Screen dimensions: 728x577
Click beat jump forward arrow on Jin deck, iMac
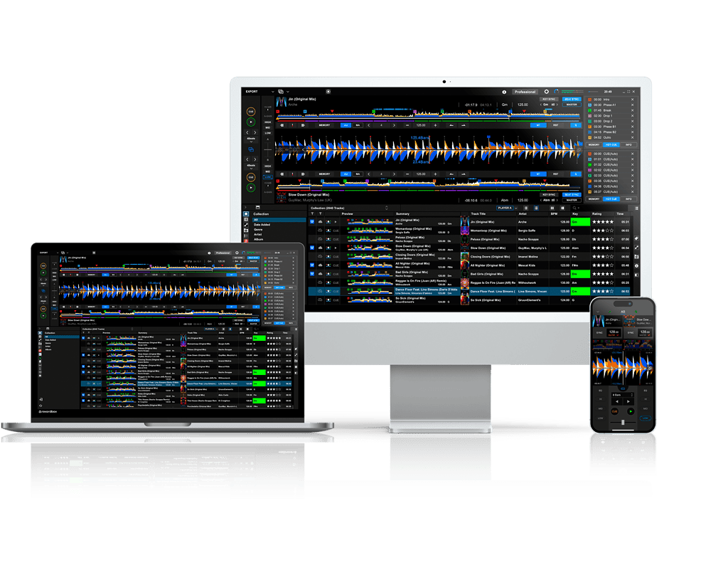coord(255,132)
